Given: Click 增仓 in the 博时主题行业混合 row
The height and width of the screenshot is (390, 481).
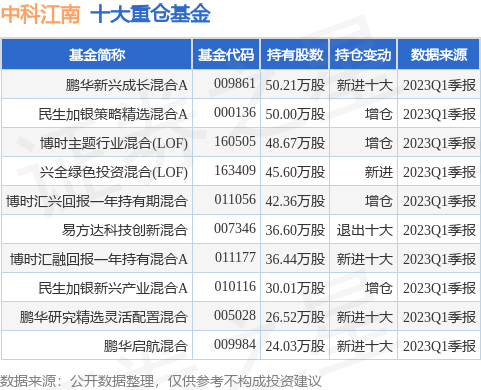Looking at the screenshot, I should [379, 143].
